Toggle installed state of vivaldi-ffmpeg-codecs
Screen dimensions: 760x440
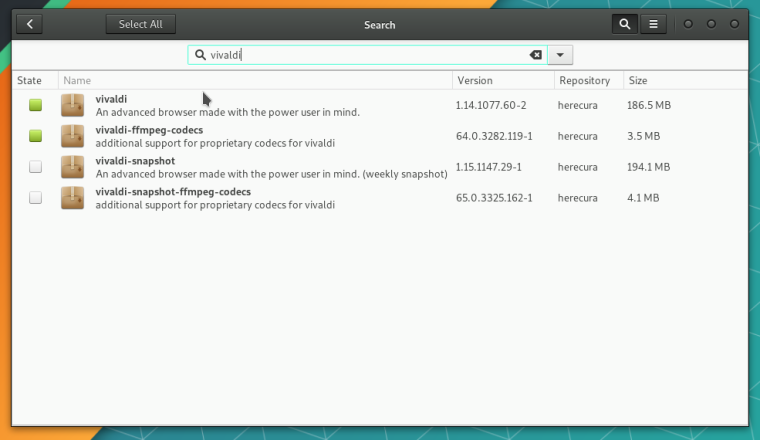pos(35,136)
